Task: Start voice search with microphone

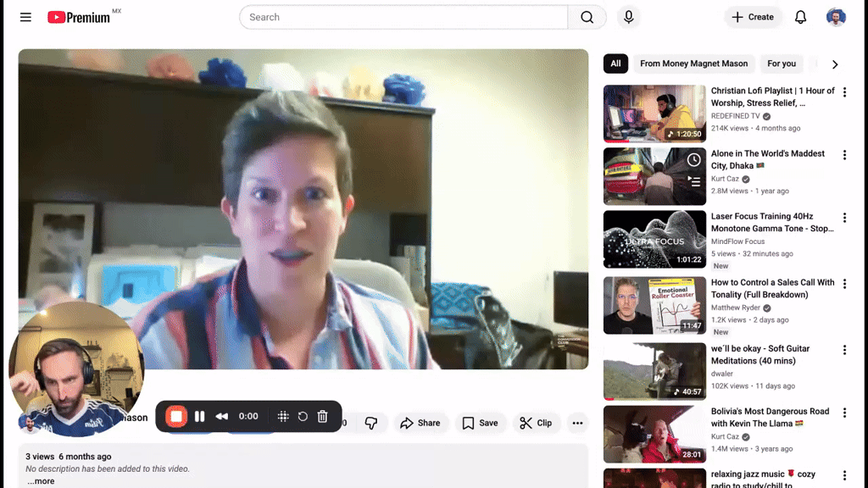Action: click(x=628, y=17)
